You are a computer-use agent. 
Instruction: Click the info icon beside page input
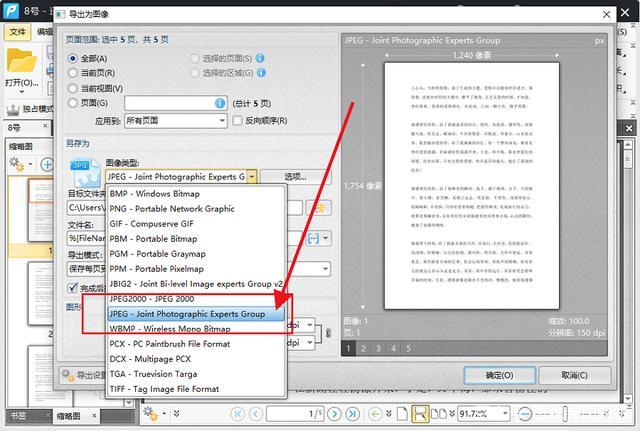pos(220,103)
